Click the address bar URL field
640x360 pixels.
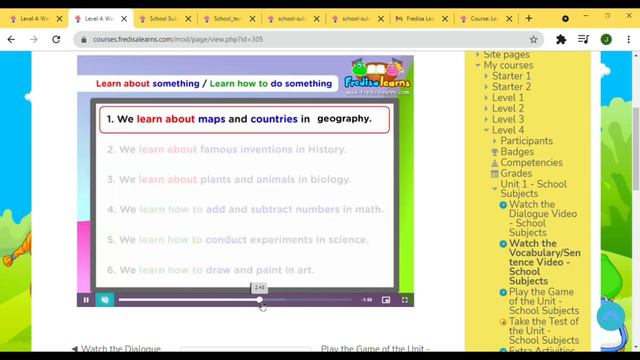308,40
